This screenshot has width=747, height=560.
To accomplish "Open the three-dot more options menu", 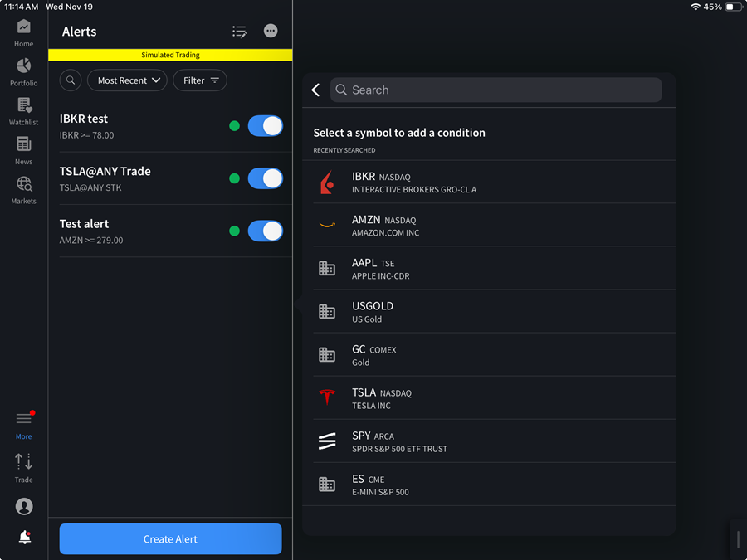I will 271,31.
